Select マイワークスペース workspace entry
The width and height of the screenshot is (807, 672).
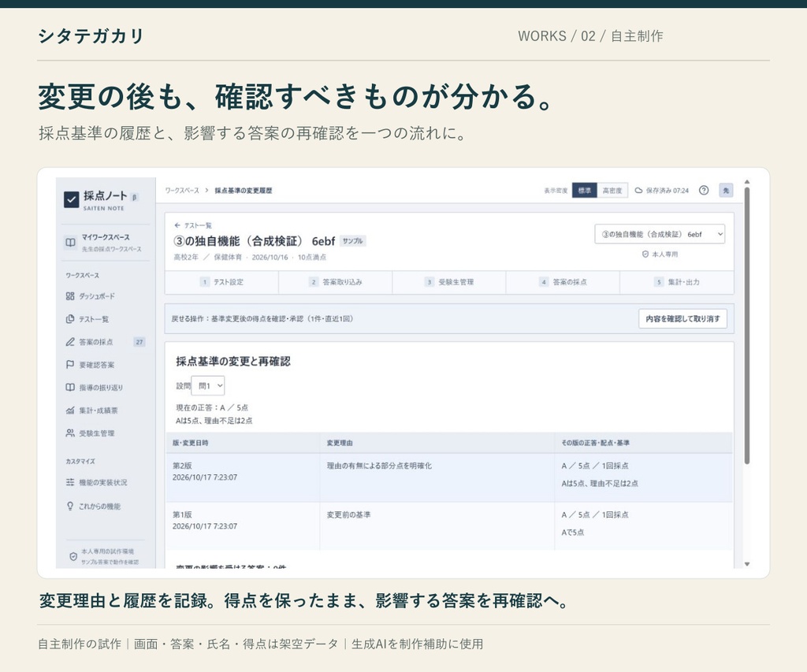pos(106,243)
